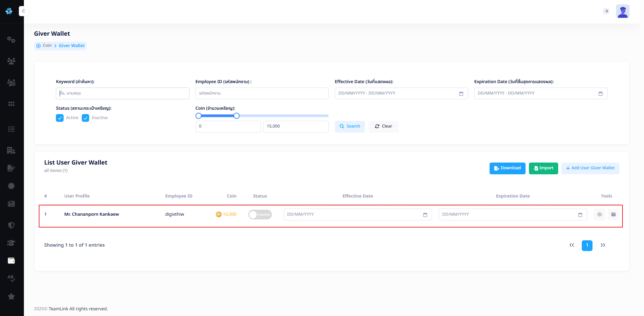Open the user avatar profile menu
Viewport: 644px width, 316px height.
point(622,11)
